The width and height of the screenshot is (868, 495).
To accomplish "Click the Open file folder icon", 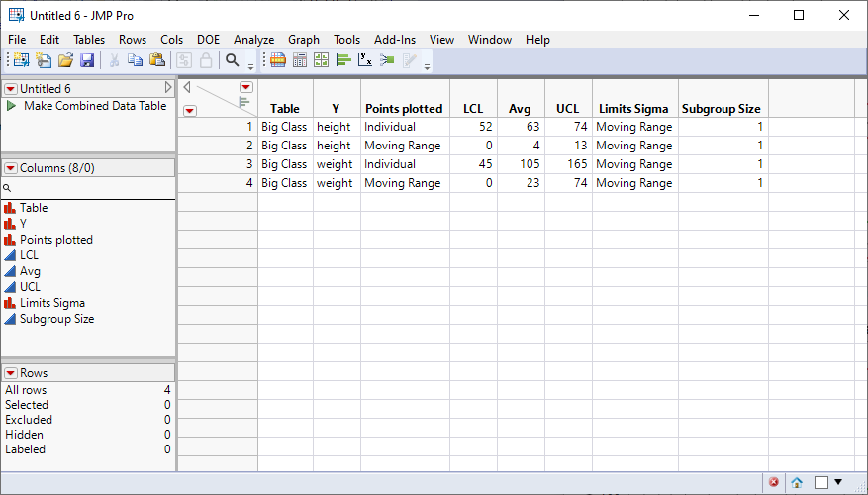I will 65,60.
